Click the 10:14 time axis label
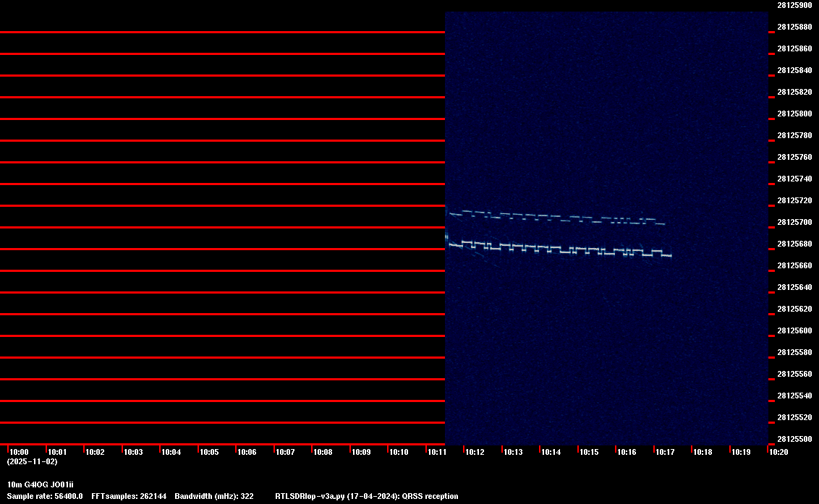Image resolution: width=819 pixels, height=504 pixels. (551, 452)
